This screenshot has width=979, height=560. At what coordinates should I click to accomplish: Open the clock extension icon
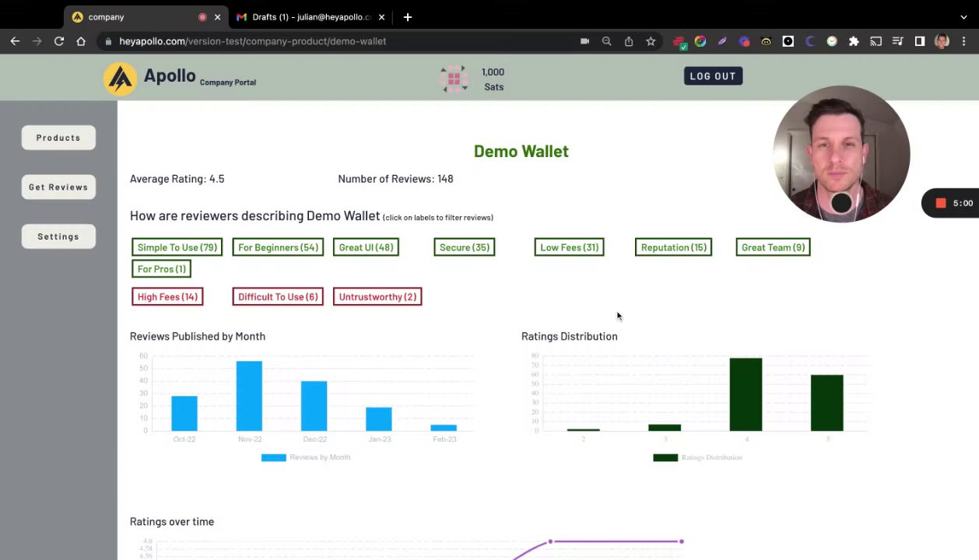[832, 41]
